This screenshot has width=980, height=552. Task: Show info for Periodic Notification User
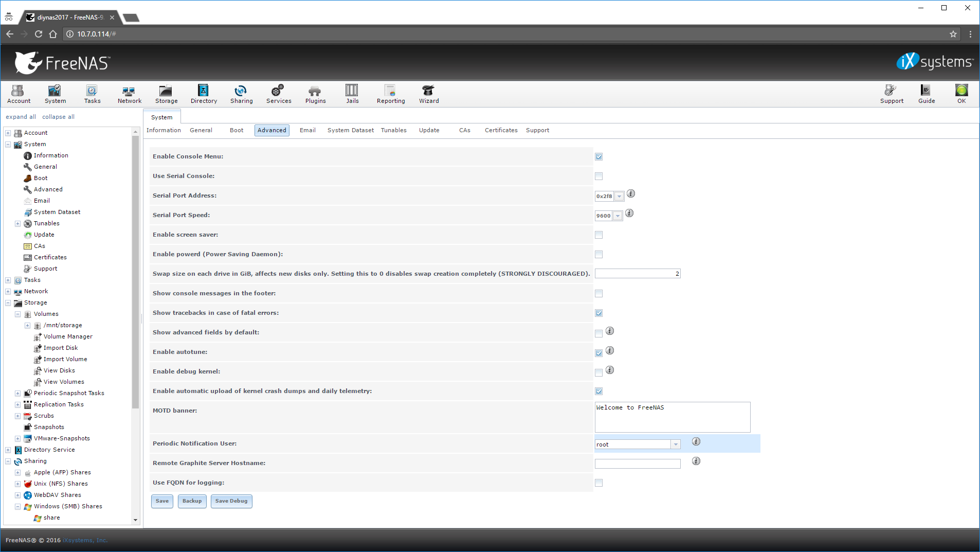click(x=696, y=441)
